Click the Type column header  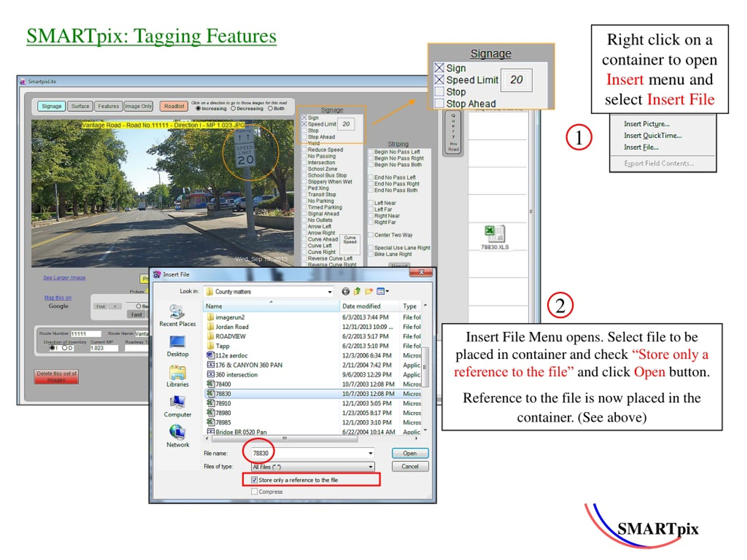(411, 306)
